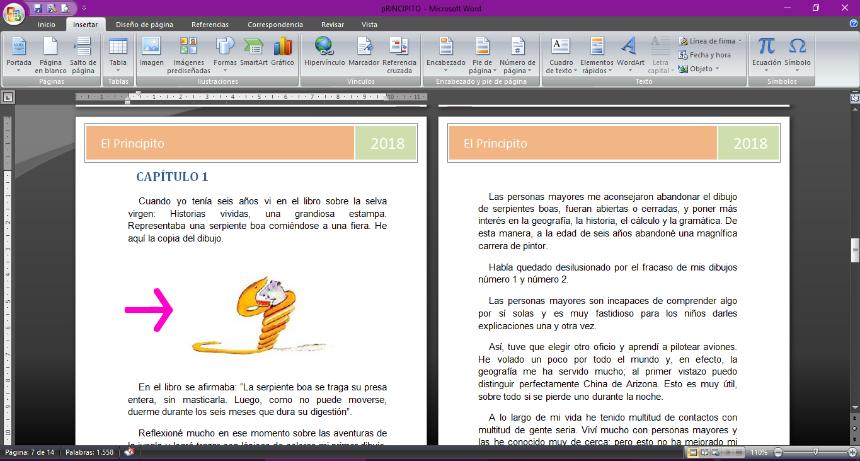Open the Tabla insert menu
This screenshot has width=860, height=461.
[118, 55]
